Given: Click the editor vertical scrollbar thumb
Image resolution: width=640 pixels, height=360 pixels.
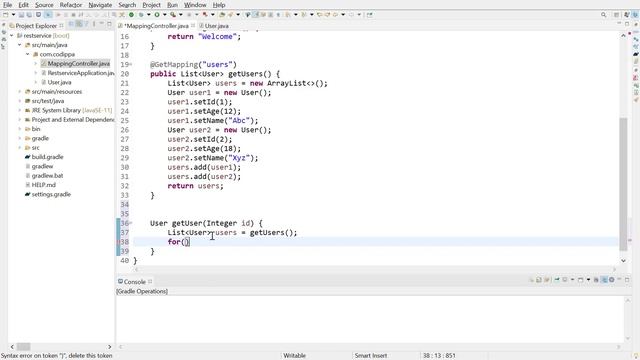Looking at the screenshot, I should point(623,184).
